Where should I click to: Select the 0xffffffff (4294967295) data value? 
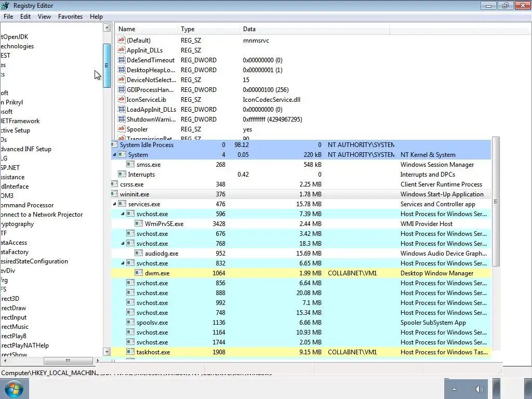pos(272,119)
